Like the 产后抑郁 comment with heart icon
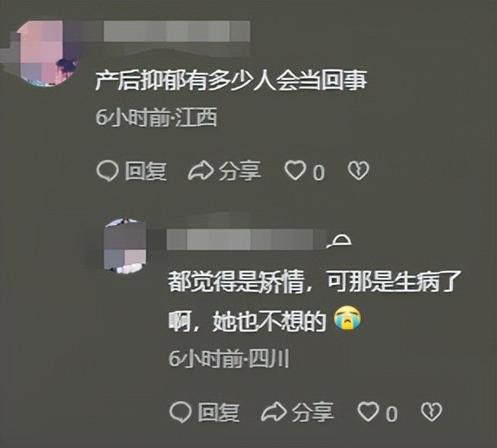 [x=295, y=170]
